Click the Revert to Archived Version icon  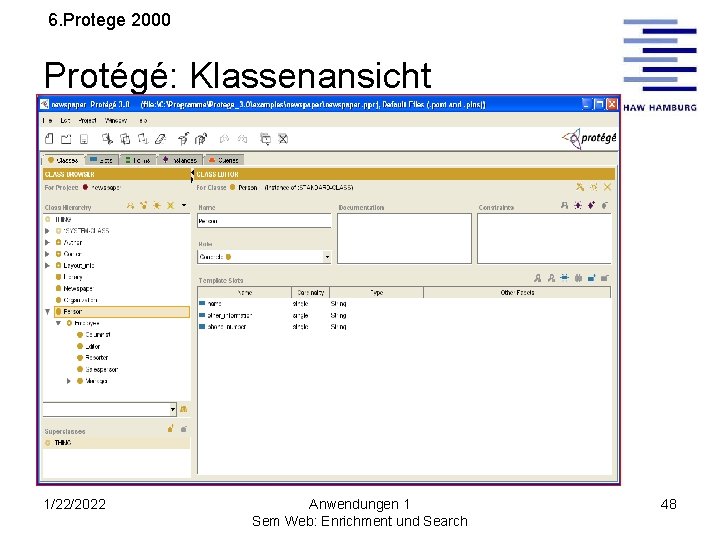201,139
